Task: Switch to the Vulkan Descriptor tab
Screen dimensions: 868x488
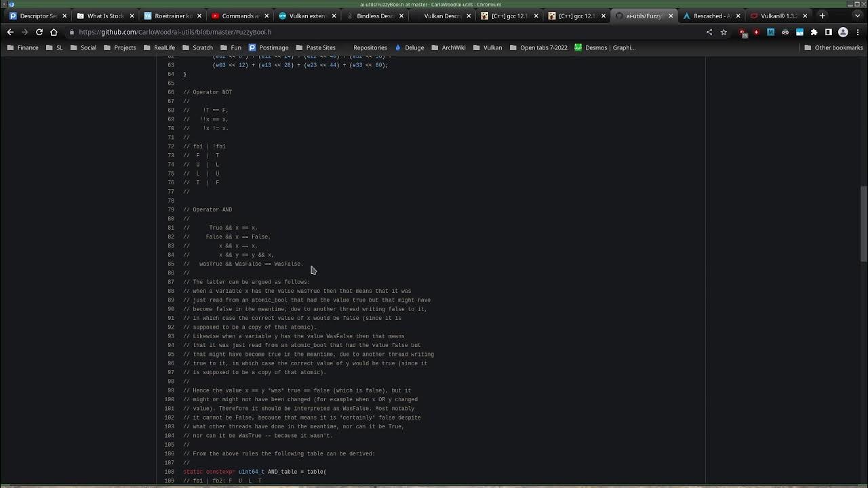Action: click(x=441, y=16)
